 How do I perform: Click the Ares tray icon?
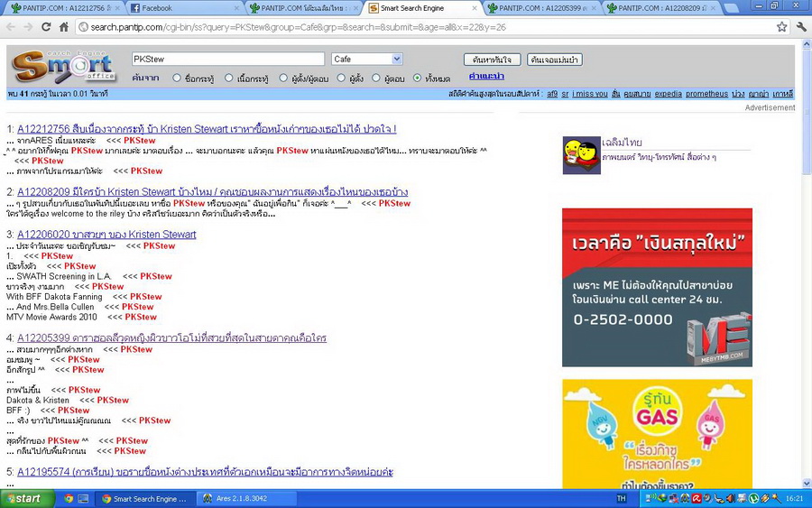coord(685,499)
